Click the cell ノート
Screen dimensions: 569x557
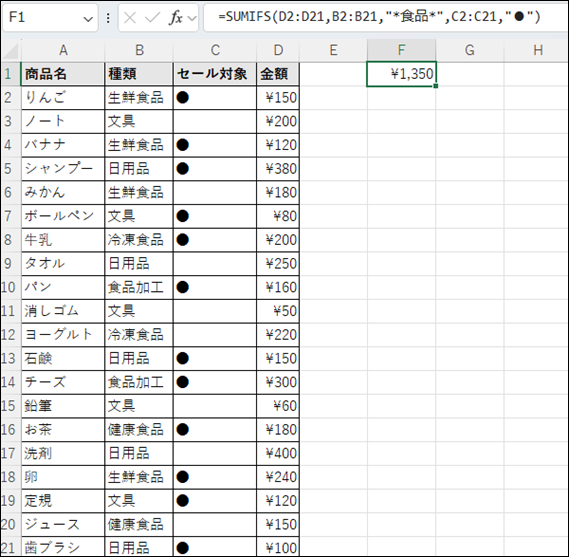coord(63,121)
